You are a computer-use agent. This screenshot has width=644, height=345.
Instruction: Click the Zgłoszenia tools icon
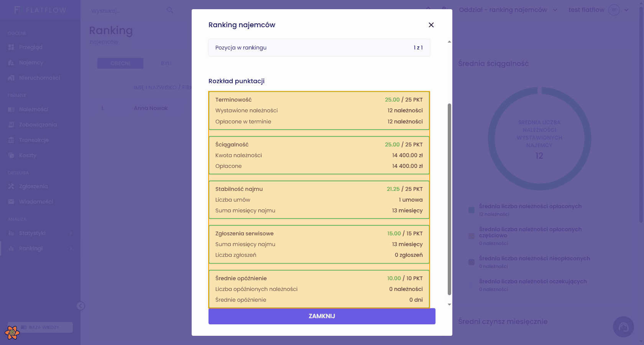tap(11, 186)
